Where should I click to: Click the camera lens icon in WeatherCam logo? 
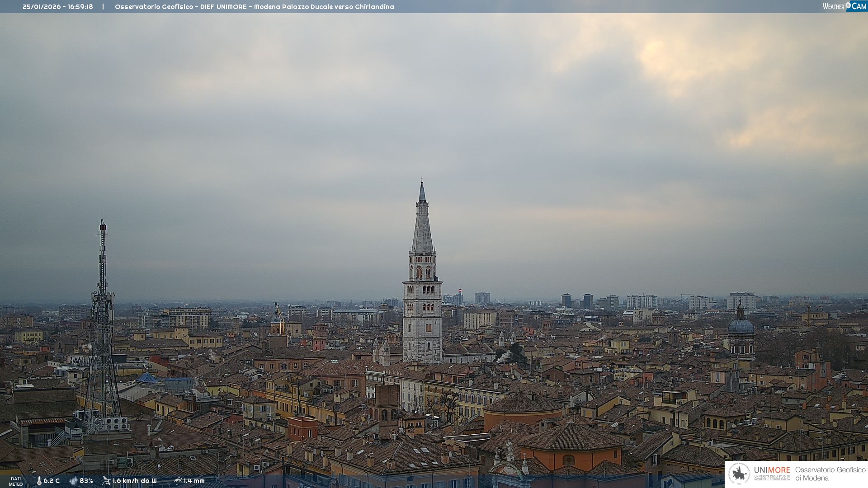(x=848, y=5)
